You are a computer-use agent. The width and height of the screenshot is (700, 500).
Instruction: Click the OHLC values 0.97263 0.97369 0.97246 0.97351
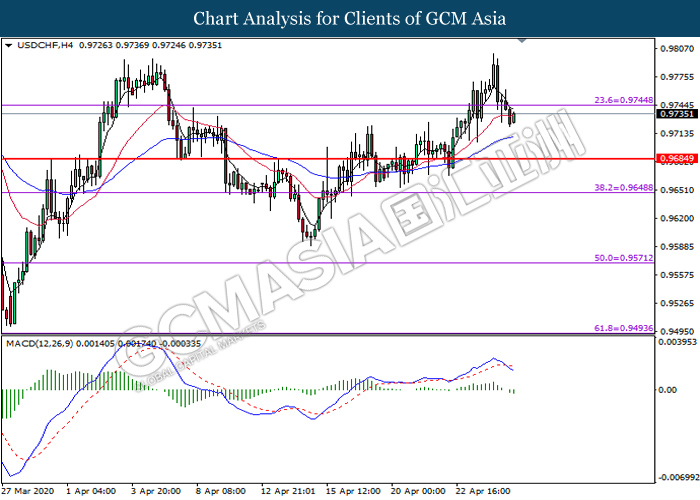150,45
